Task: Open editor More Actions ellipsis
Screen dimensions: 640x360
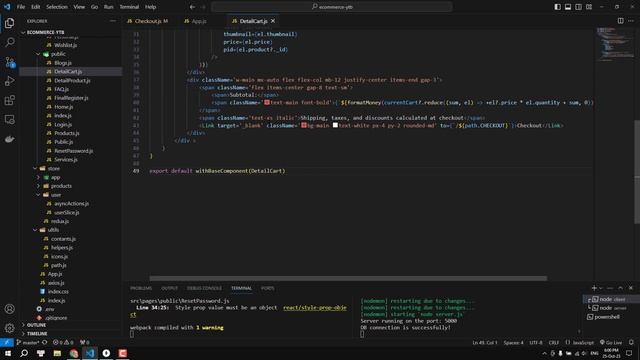Action: pyautogui.click(x=631, y=21)
